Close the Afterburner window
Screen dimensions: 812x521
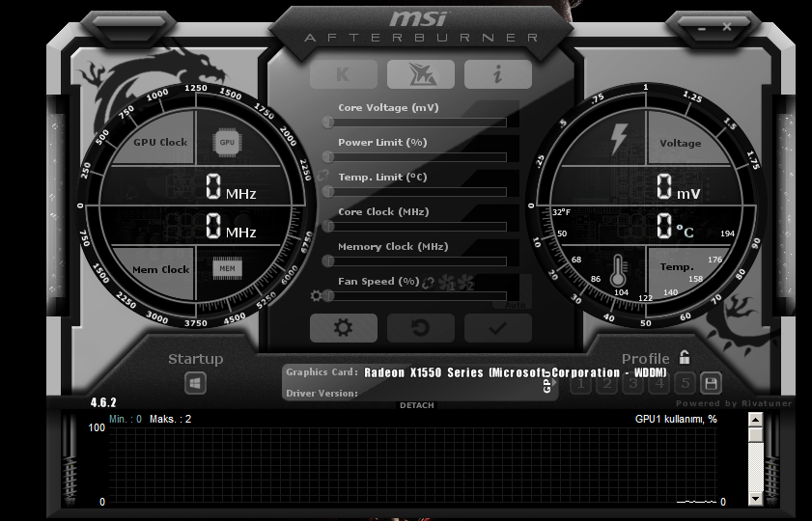point(727,26)
